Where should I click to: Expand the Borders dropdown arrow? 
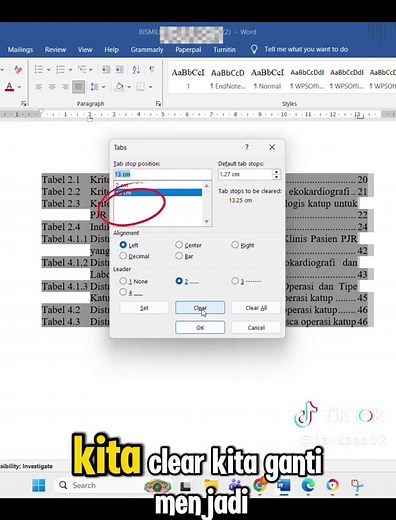tap(150, 87)
